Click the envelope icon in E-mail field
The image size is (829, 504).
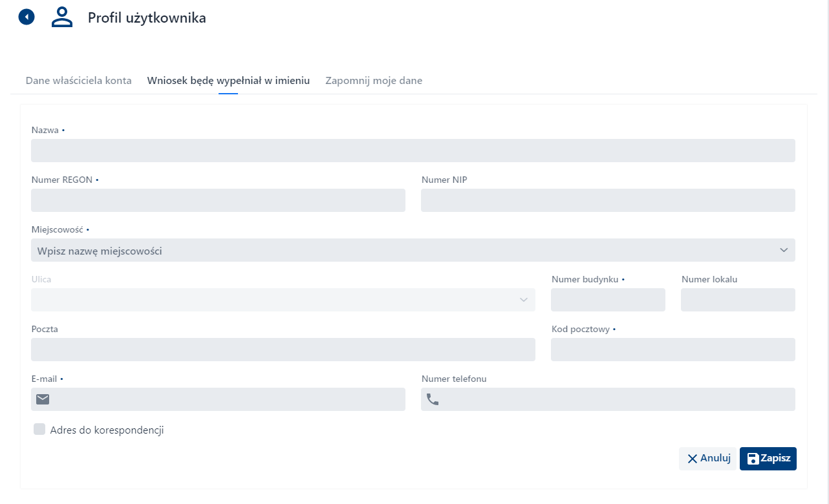coord(43,399)
